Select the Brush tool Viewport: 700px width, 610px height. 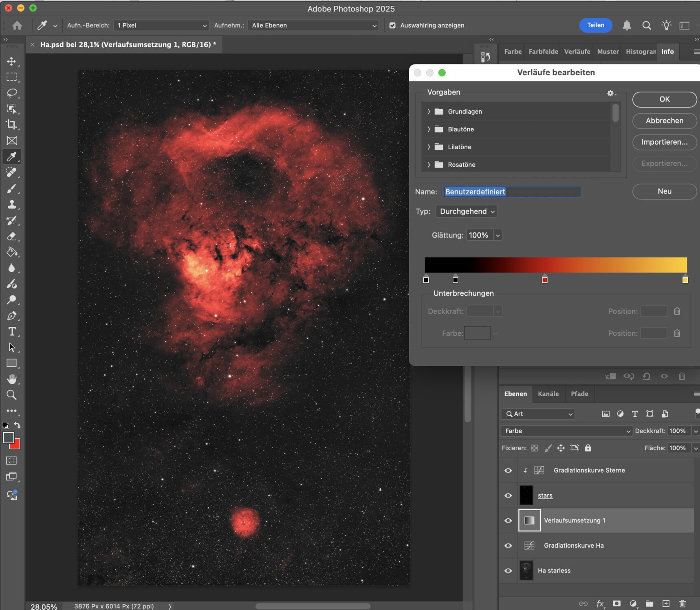pyautogui.click(x=11, y=188)
